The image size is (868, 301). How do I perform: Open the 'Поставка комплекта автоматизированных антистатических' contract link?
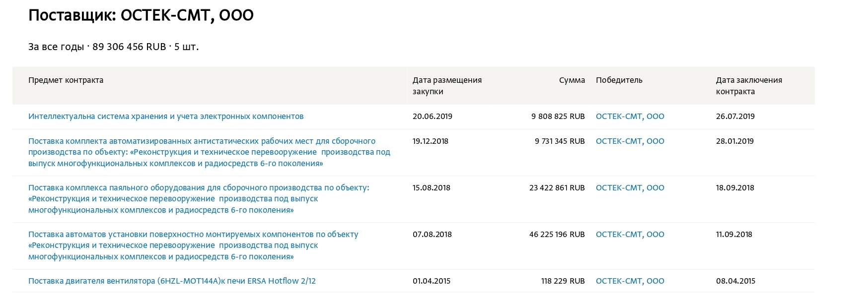point(209,152)
